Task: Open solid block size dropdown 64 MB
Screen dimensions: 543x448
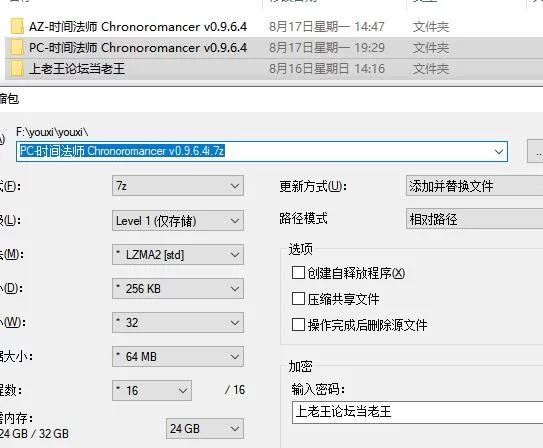Action: click(x=178, y=357)
